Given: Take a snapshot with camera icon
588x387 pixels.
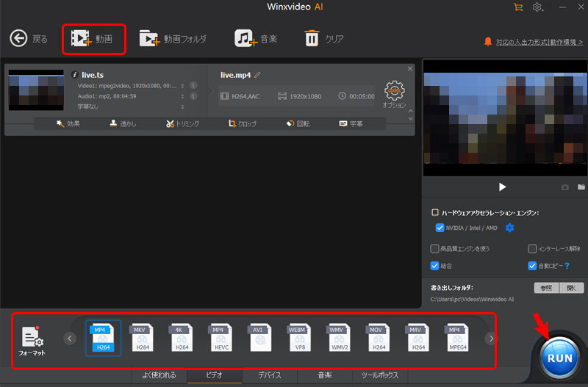Looking at the screenshot, I should click(564, 187).
